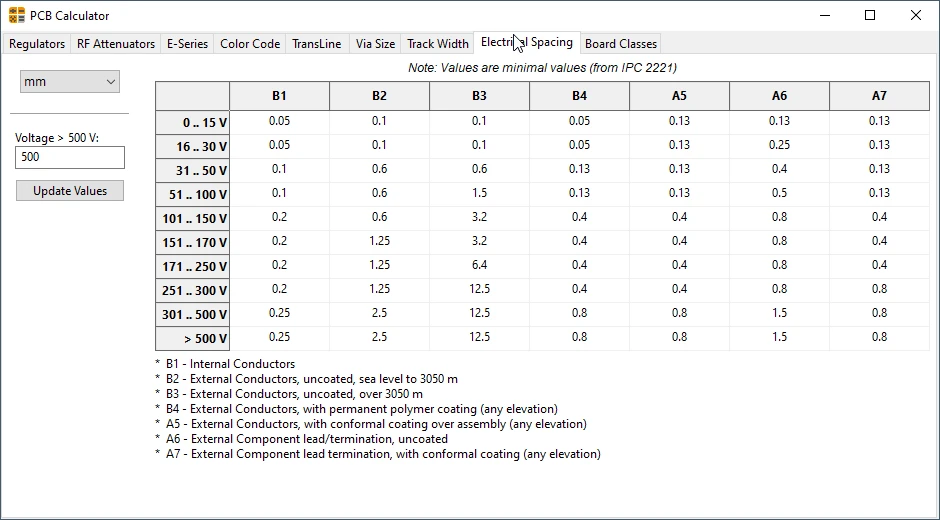Maximize the PCB Calculator window
The height and width of the screenshot is (520, 940).
point(870,15)
